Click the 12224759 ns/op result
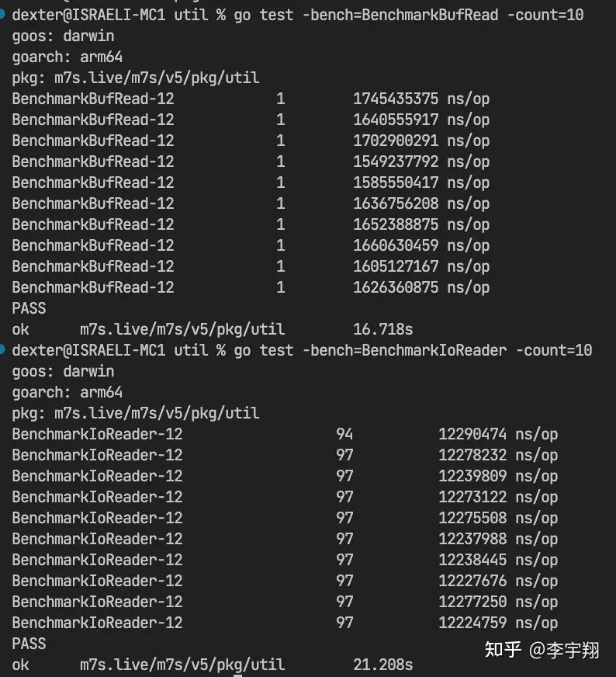The image size is (616, 677). pyautogui.click(x=497, y=623)
